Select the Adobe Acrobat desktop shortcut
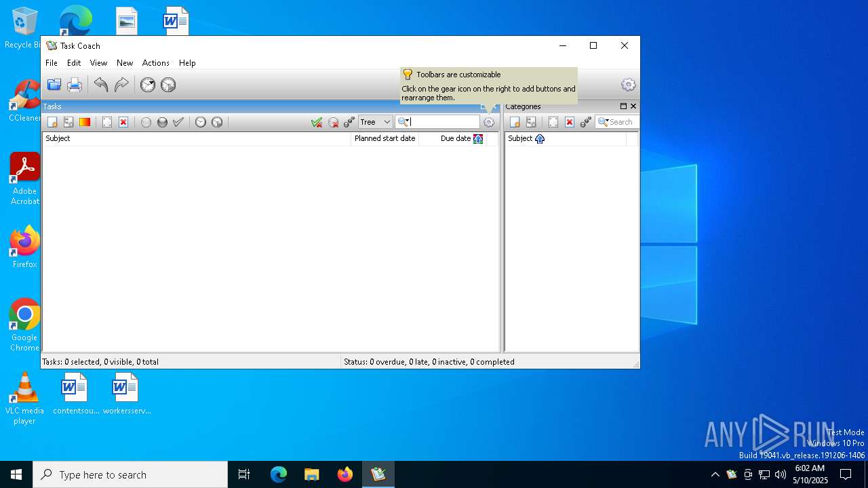Image resolution: width=868 pixels, height=488 pixels. point(24,179)
